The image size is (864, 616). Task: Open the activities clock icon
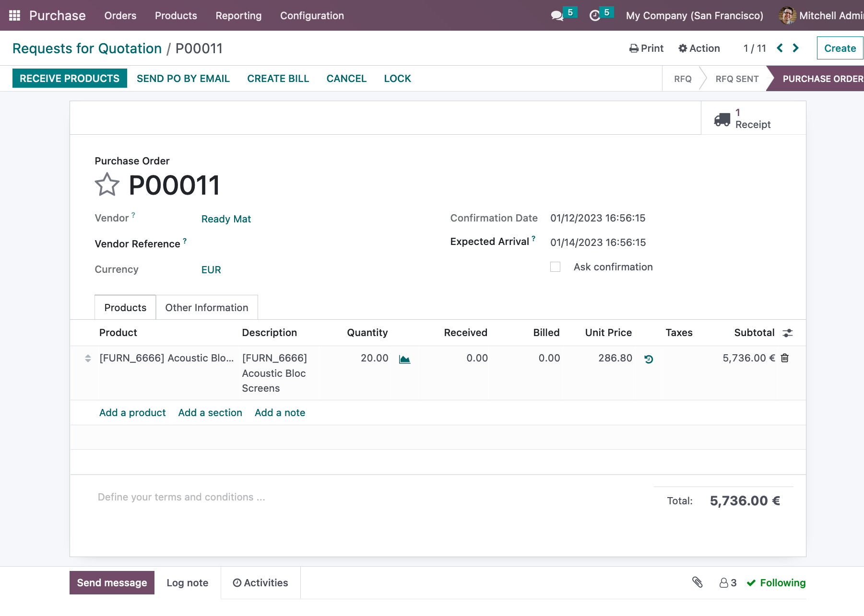click(595, 16)
